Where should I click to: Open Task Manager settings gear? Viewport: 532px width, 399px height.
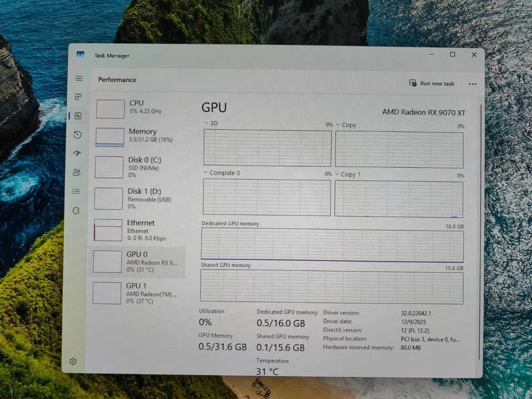73,361
